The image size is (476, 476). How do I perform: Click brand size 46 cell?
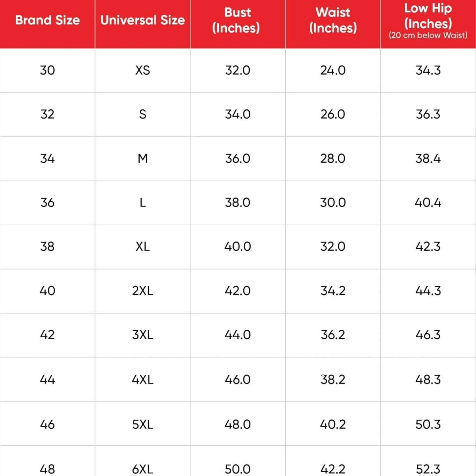pyautogui.click(x=47, y=424)
